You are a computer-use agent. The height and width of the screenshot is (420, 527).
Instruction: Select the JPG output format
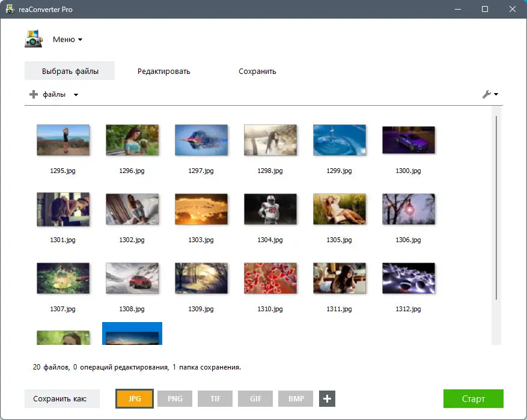(134, 398)
